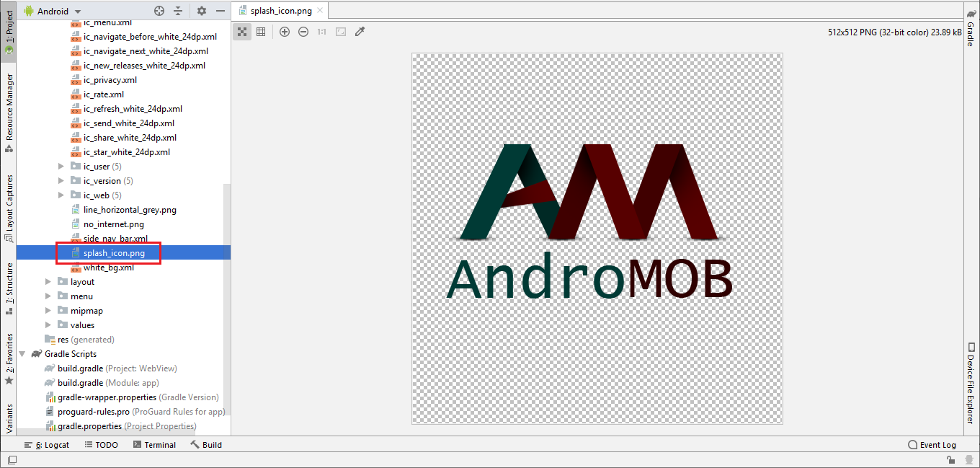Image resolution: width=980 pixels, height=468 pixels.
Task: Open the Logcat tool window
Action: coord(47,445)
